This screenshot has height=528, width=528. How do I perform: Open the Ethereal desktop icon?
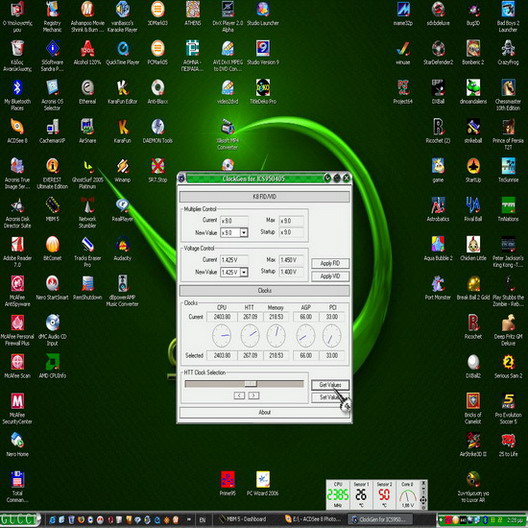88,92
